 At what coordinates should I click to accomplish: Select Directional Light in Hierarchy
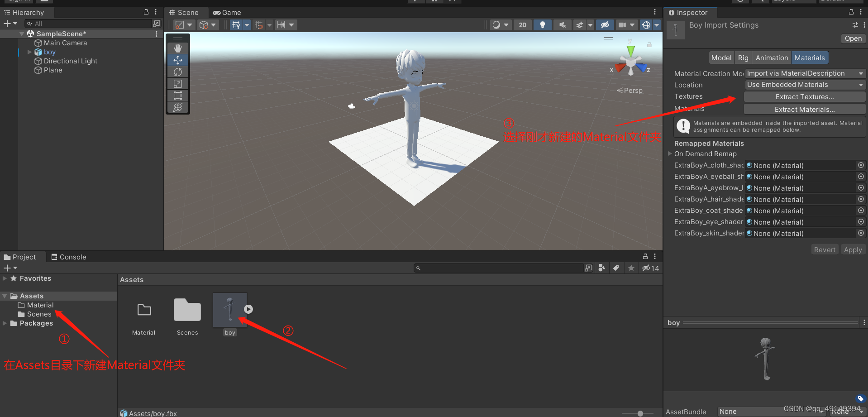[x=71, y=61]
